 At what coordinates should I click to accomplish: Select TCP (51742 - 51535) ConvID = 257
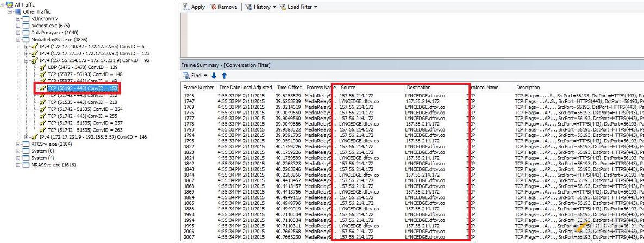coord(85,123)
